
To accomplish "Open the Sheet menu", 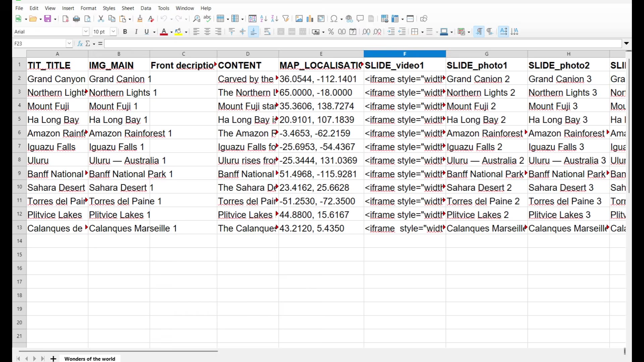I will tap(128, 8).
